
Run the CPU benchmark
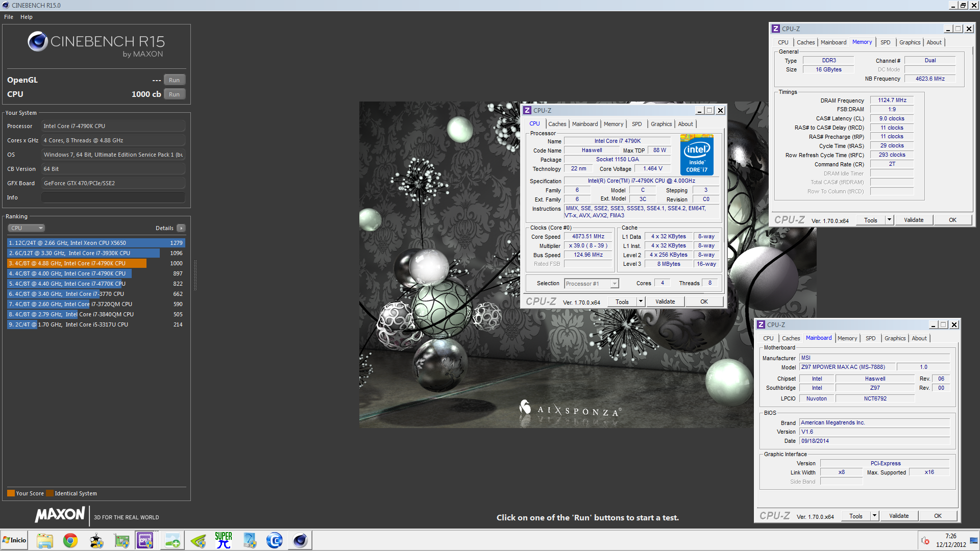[x=175, y=94]
